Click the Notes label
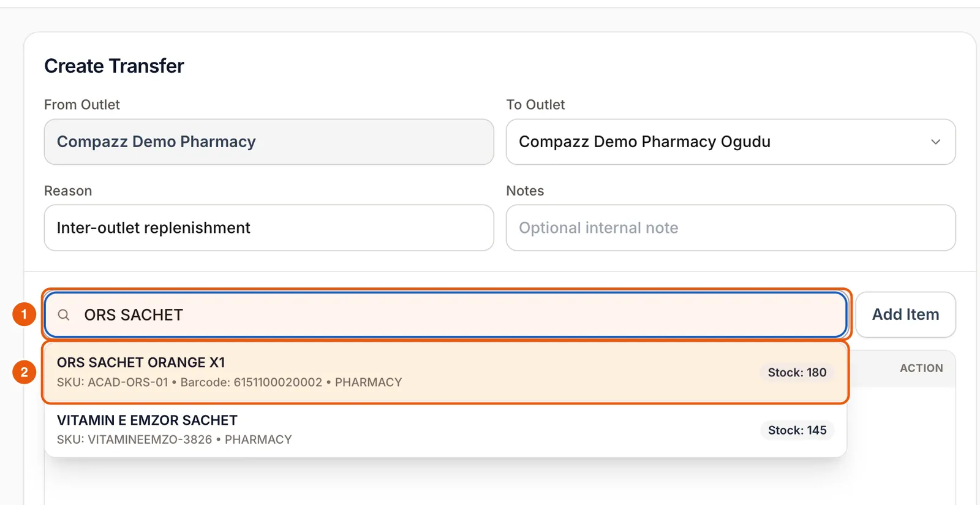The width and height of the screenshot is (980, 505). click(525, 191)
